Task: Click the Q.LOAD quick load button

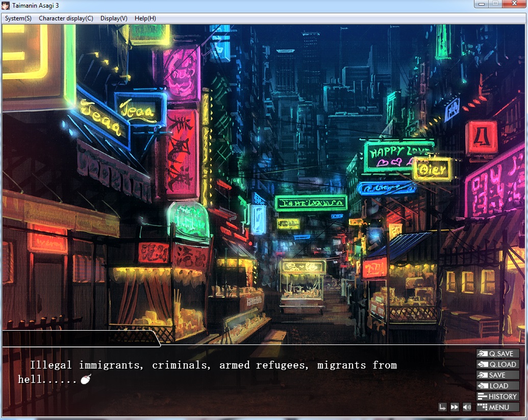Action: pyautogui.click(x=498, y=364)
